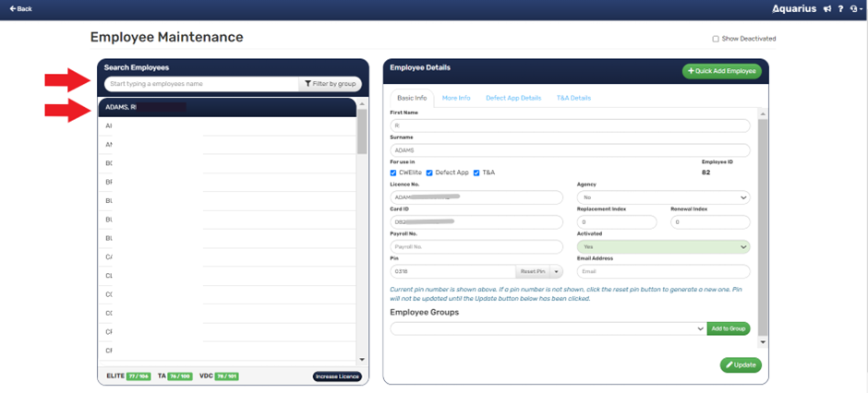Toggle the Defect App checkbox

click(429, 173)
